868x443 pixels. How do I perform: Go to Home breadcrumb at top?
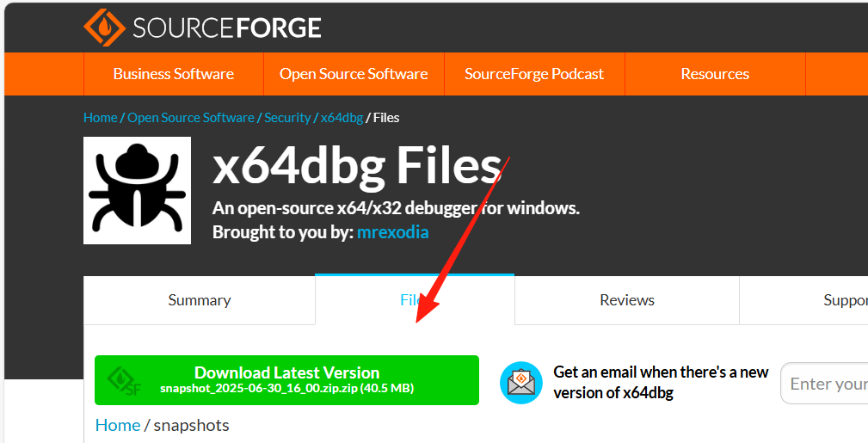pyautogui.click(x=100, y=118)
